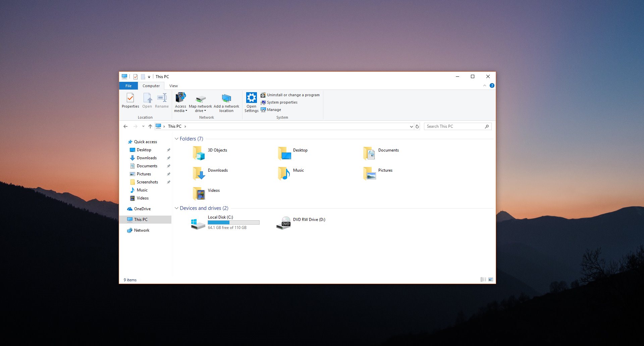Collapse the Folders (7) section
This screenshot has height=346, width=644.
coord(177,138)
